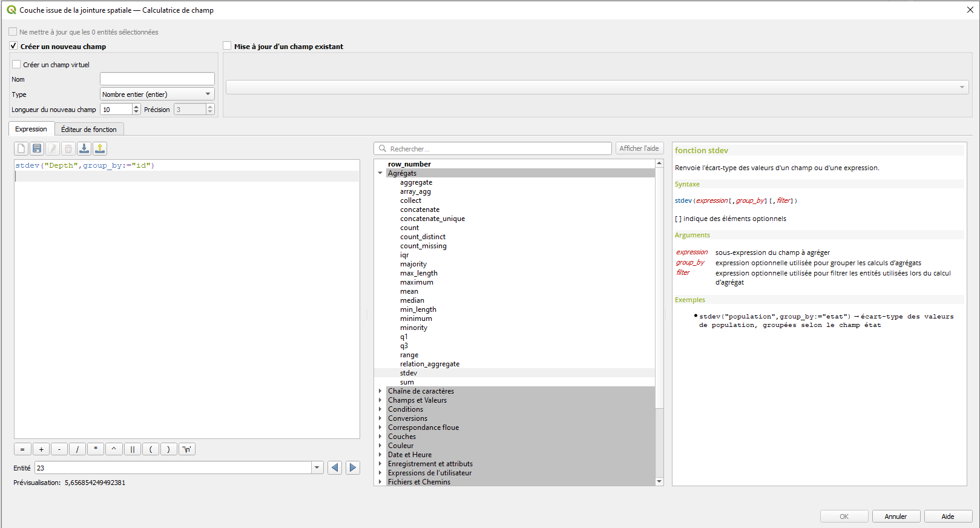Open the field Type dropdown
Screen dimensions: 980x528
pyautogui.click(x=157, y=94)
